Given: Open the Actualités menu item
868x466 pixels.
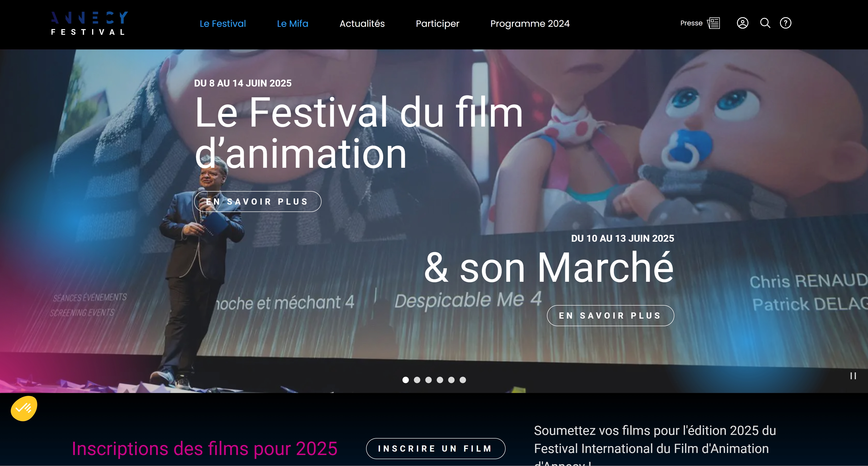Looking at the screenshot, I should [x=362, y=24].
